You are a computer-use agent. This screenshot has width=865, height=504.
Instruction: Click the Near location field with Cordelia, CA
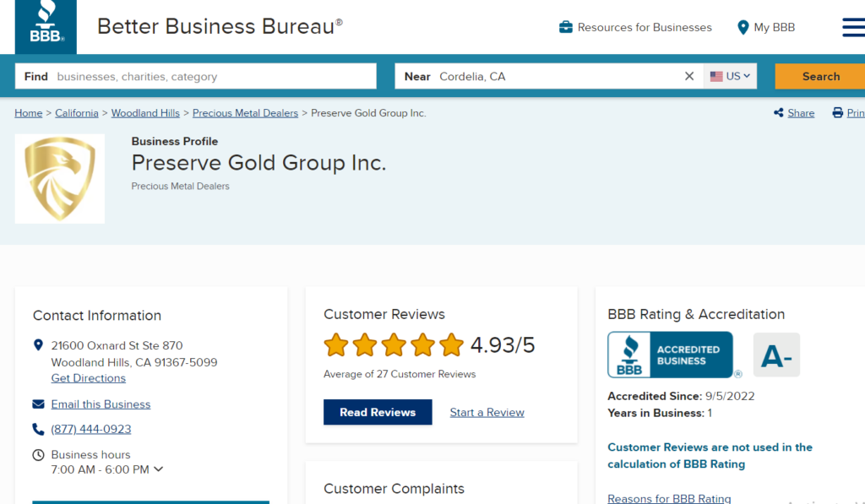point(549,76)
